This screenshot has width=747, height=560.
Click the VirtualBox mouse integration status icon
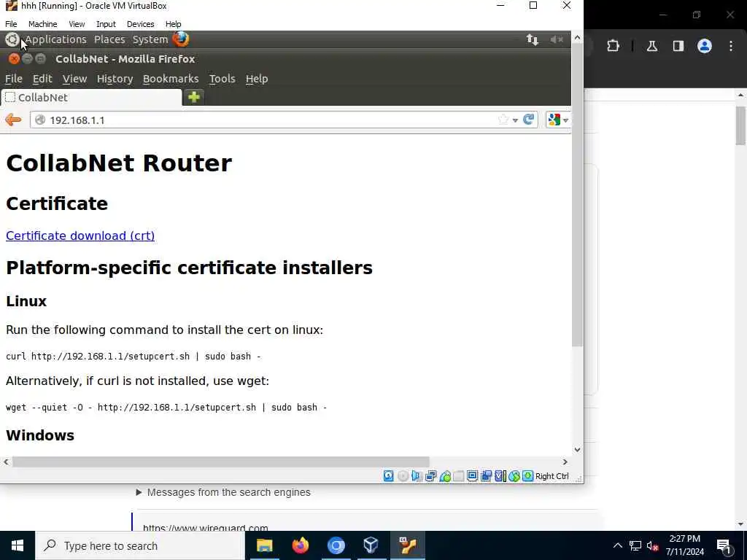click(514, 475)
